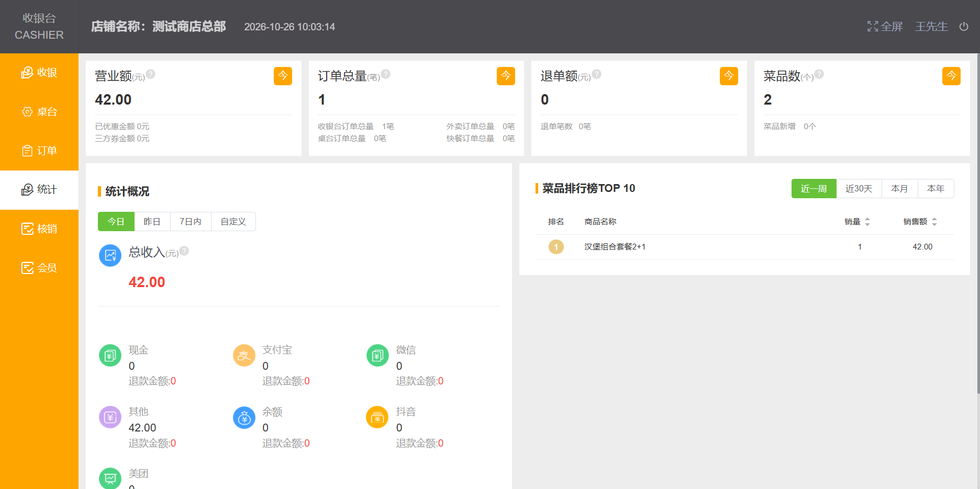
Task: Click store name 测试商店总部
Action: tap(189, 27)
